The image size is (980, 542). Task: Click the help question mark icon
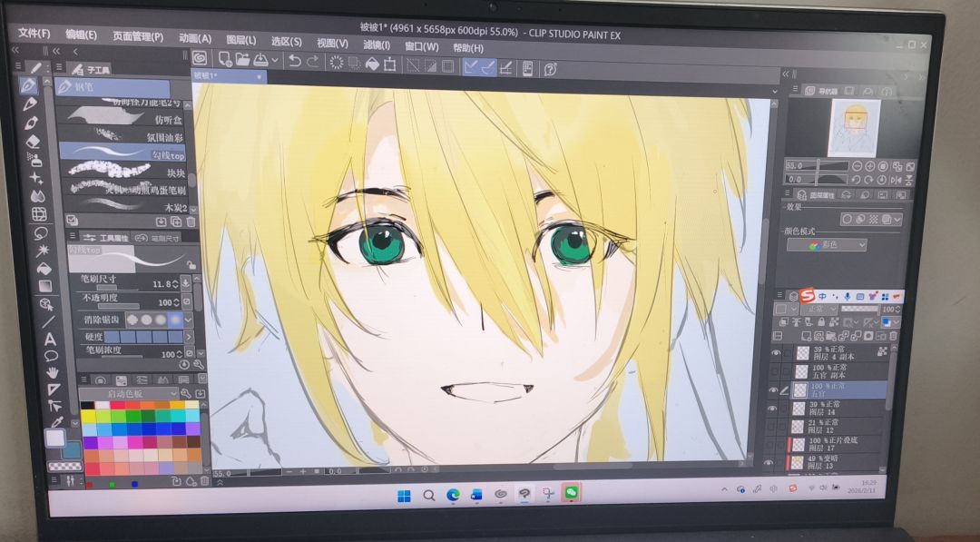550,69
